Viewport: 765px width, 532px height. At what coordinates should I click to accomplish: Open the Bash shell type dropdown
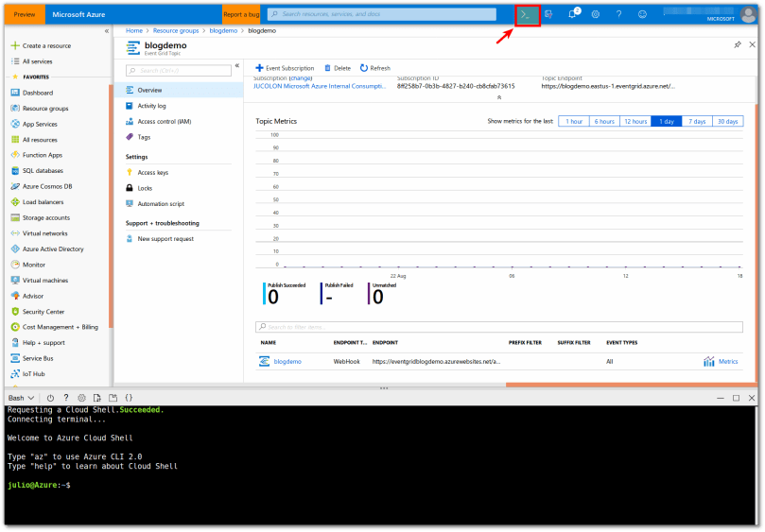pos(21,398)
